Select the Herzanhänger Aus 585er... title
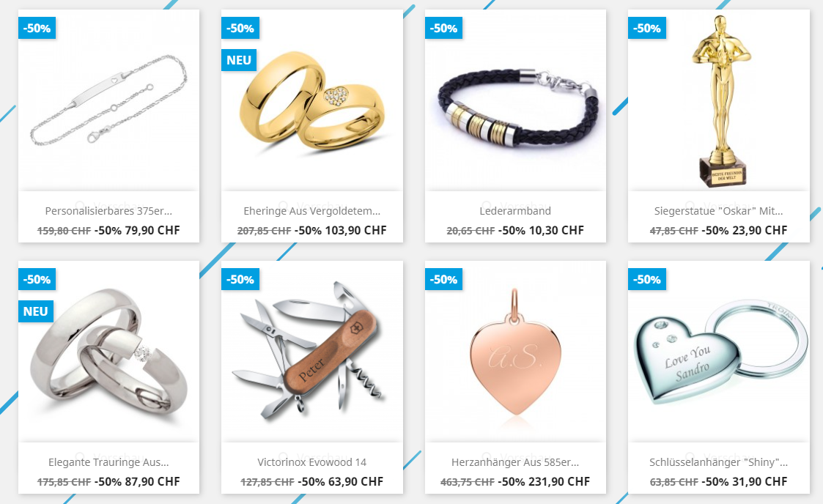Viewport: 823px width, 504px height. pos(515,462)
